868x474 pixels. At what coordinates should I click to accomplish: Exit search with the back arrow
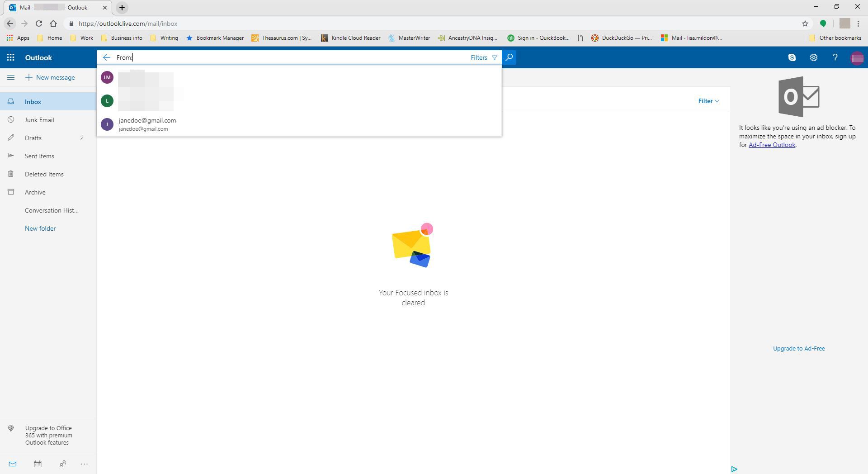[x=106, y=57]
